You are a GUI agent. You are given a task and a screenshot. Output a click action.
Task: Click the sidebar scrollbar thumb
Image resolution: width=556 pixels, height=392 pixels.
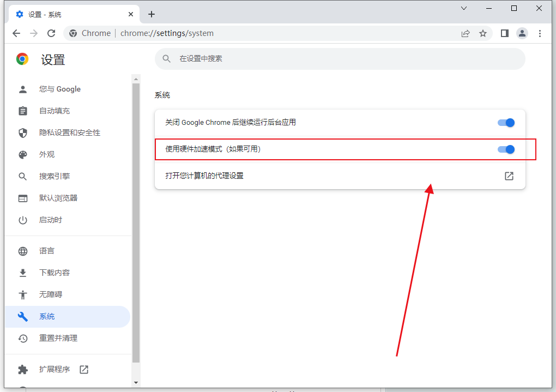pyautogui.click(x=136, y=223)
